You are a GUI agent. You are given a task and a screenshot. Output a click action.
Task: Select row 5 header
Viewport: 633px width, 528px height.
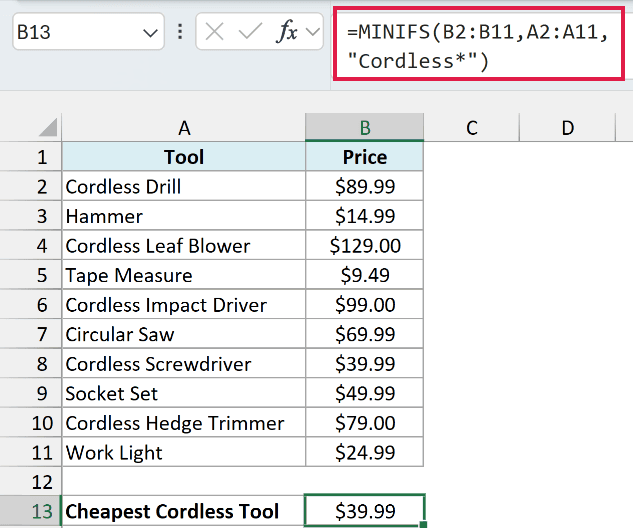(x=31, y=275)
